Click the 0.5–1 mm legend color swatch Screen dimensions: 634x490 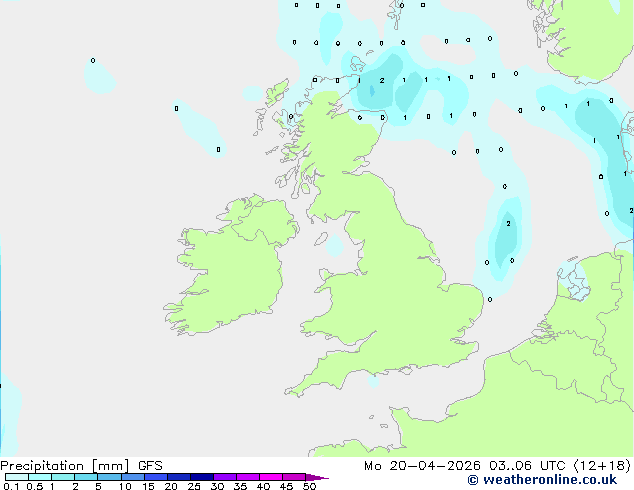click(x=40, y=477)
